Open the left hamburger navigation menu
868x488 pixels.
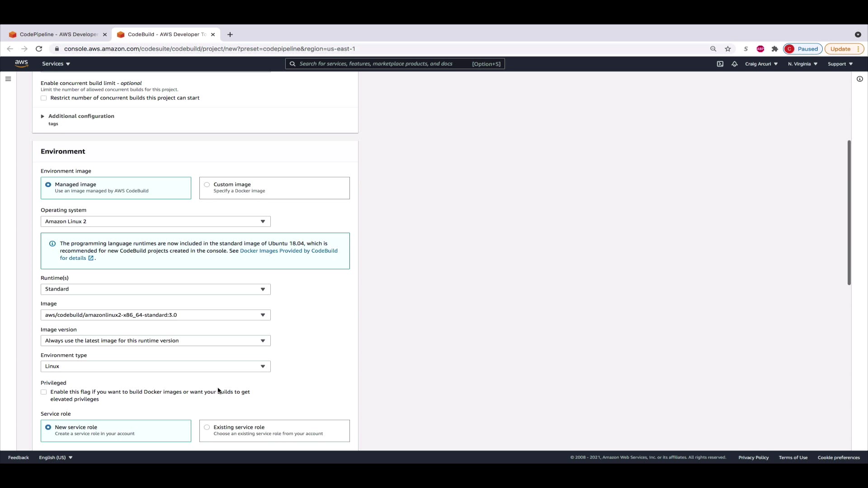8,79
